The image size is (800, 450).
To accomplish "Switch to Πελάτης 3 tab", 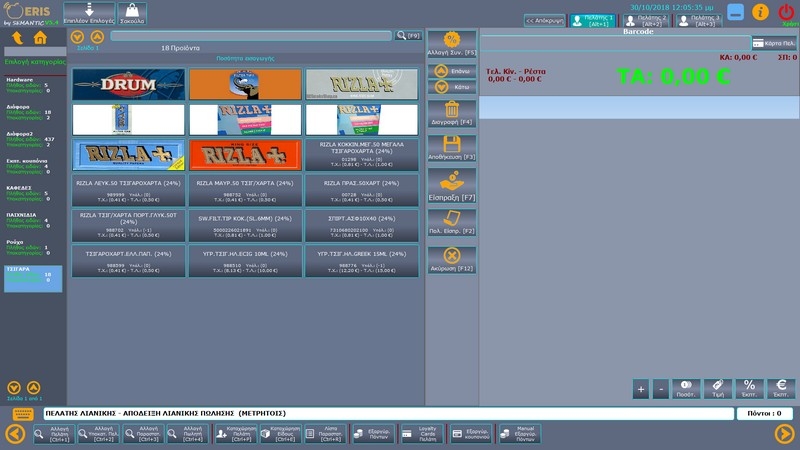I will pos(698,20).
